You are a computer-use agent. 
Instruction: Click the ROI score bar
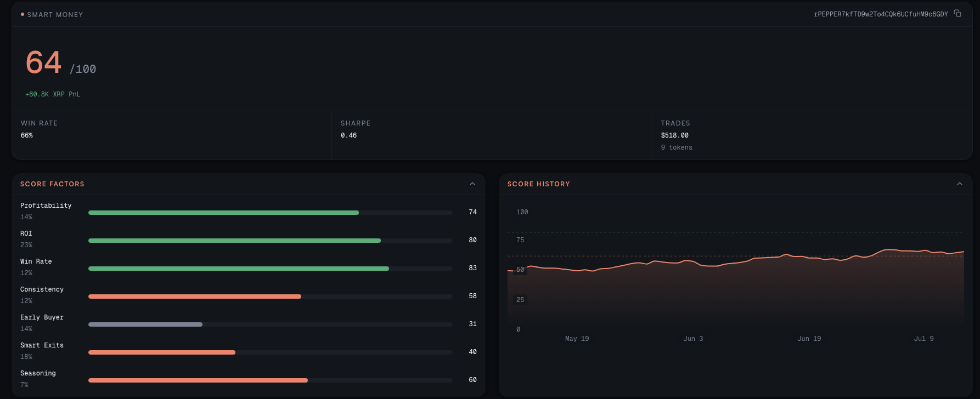[x=271, y=240]
